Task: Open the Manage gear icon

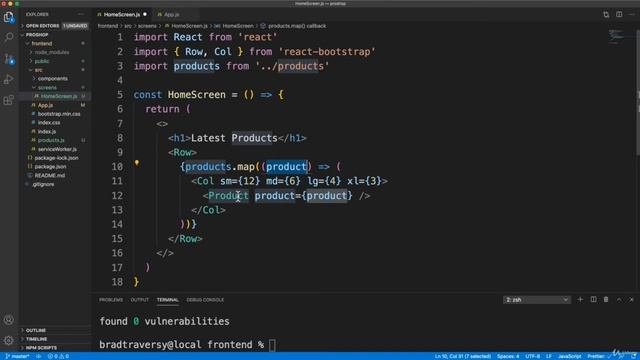Action: 9,340
